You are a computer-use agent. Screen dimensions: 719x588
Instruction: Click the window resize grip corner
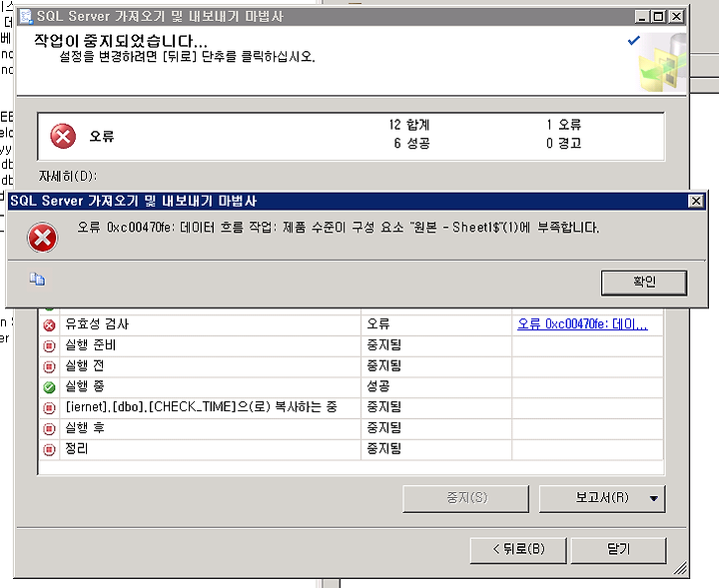point(680,568)
